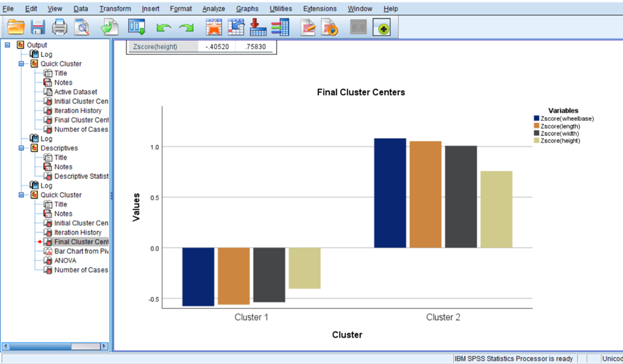Screen dimensions: 623x364
Task: Open the Extensions menu
Action: click(x=320, y=8)
